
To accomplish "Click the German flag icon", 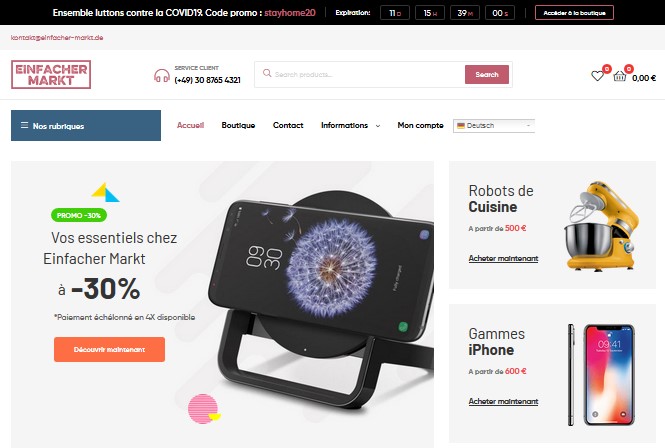I will tap(461, 126).
